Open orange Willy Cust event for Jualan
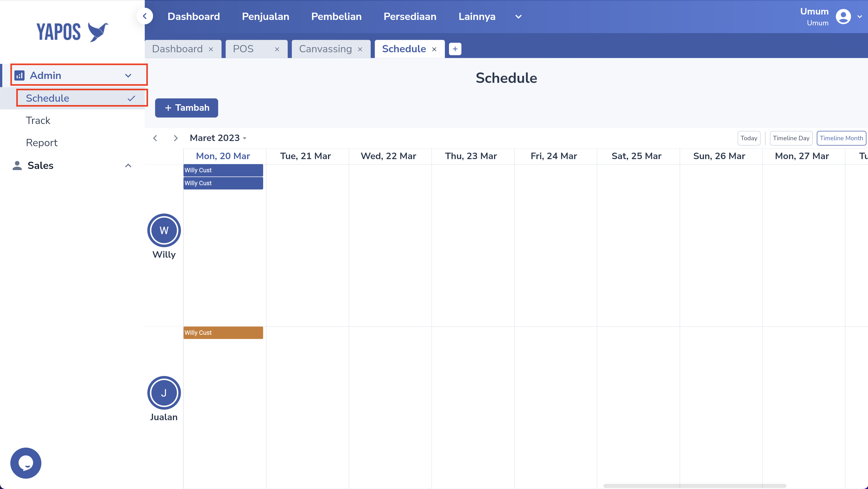The height and width of the screenshot is (489, 868). [x=223, y=333]
